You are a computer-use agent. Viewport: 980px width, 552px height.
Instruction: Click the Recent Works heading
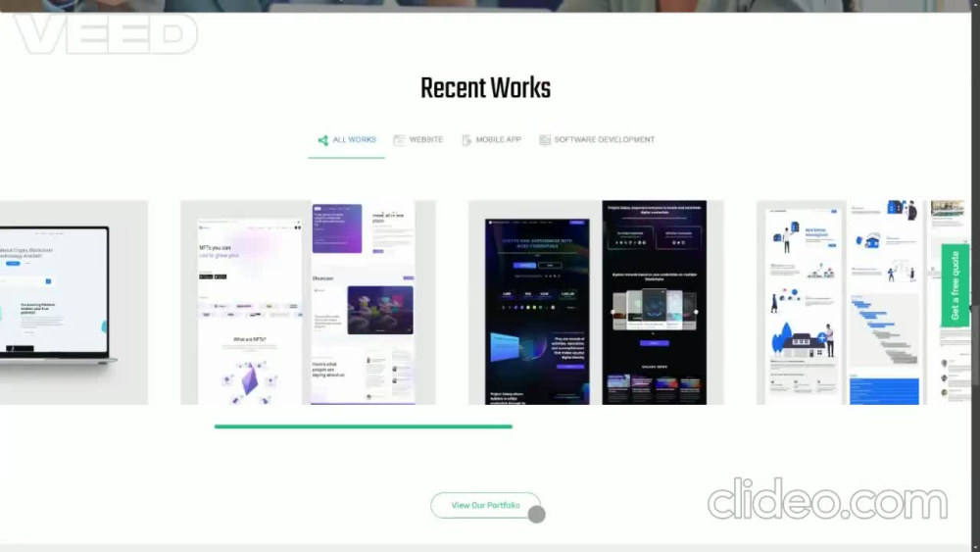[x=485, y=89]
